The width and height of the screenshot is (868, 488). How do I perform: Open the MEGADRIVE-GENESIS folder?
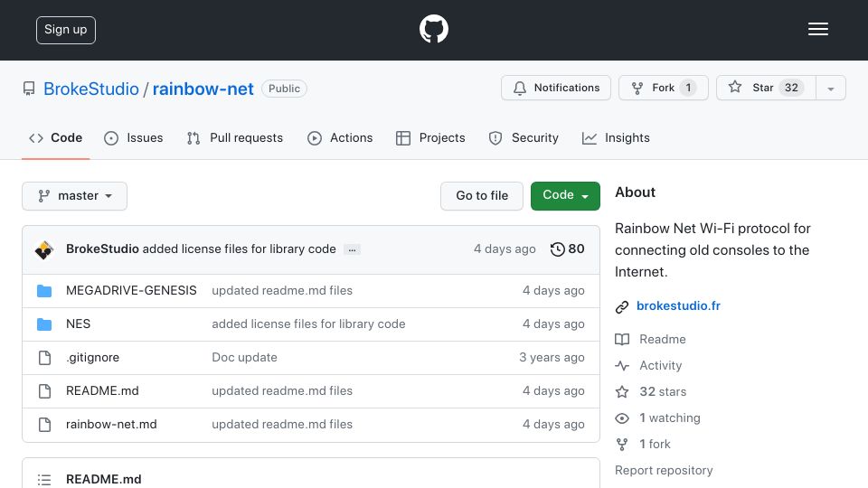point(131,290)
